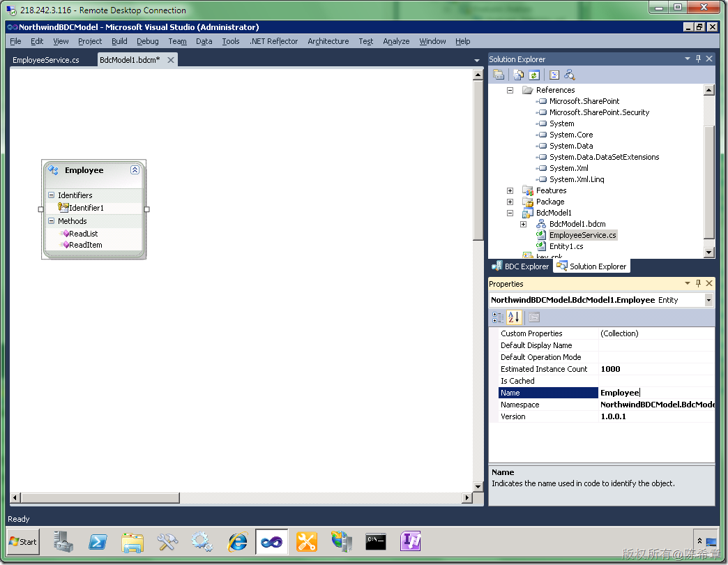728x565 pixels.
Task: Click the Name property value field
Action: coord(656,393)
